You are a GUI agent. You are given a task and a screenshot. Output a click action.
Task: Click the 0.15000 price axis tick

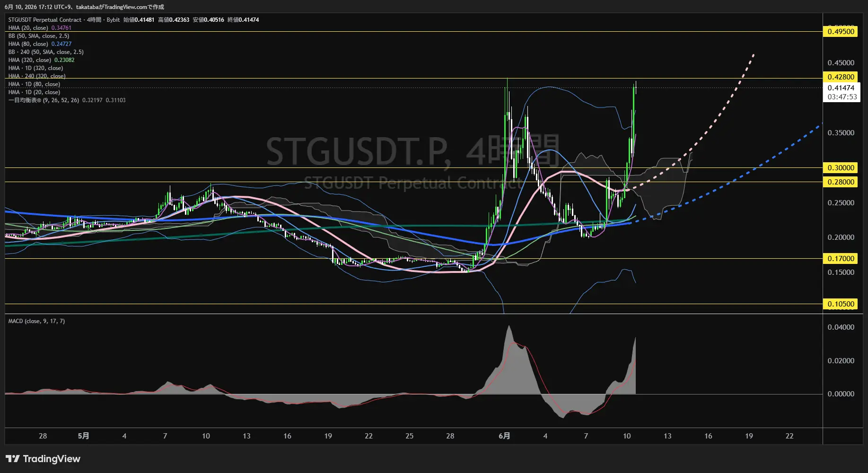pyautogui.click(x=841, y=272)
